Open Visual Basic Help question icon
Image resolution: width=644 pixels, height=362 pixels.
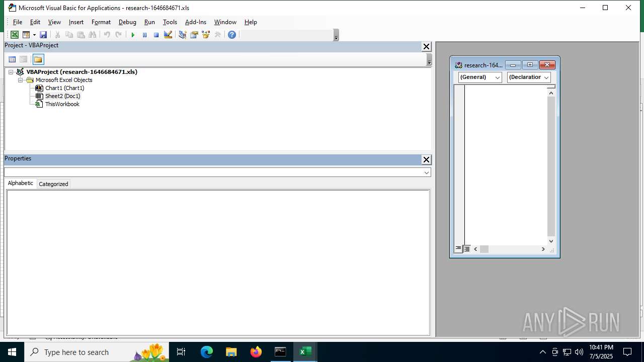(232, 35)
